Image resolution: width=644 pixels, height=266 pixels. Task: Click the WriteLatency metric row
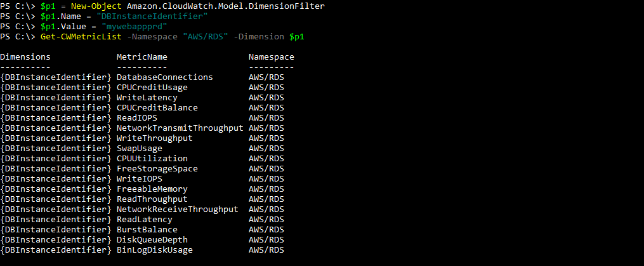147,98
